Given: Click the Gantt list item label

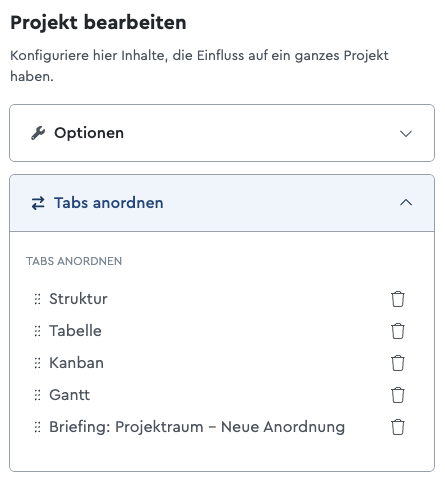Looking at the screenshot, I should coord(70,395).
